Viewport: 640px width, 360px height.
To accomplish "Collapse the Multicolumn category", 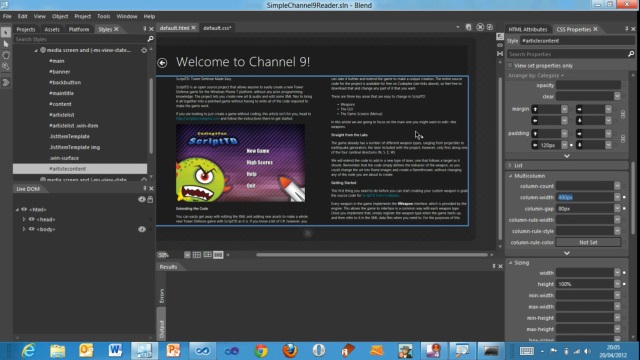I will (x=510, y=176).
